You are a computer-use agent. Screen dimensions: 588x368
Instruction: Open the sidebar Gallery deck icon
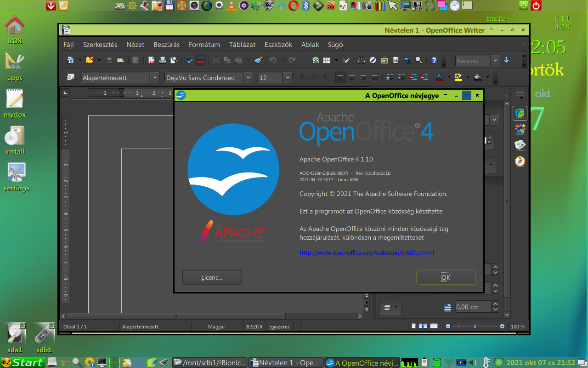520,145
